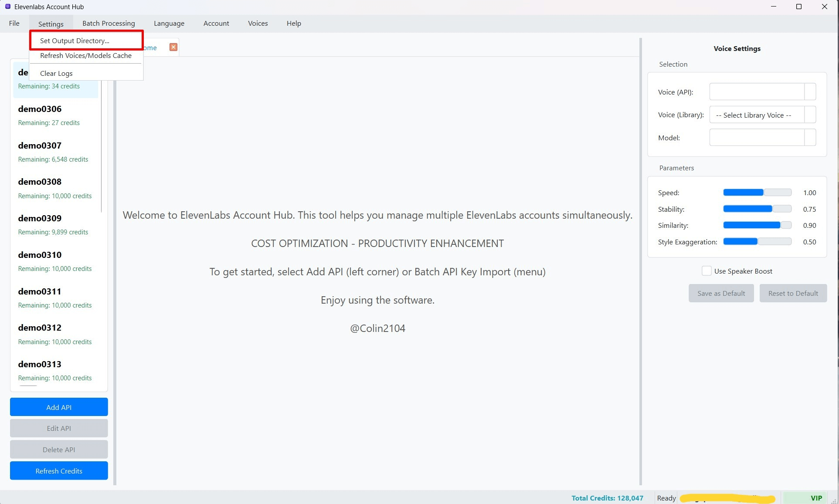Click Remaining: 27 credits text
Viewport: 839px width, 504px height.
pyautogui.click(x=49, y=123)
